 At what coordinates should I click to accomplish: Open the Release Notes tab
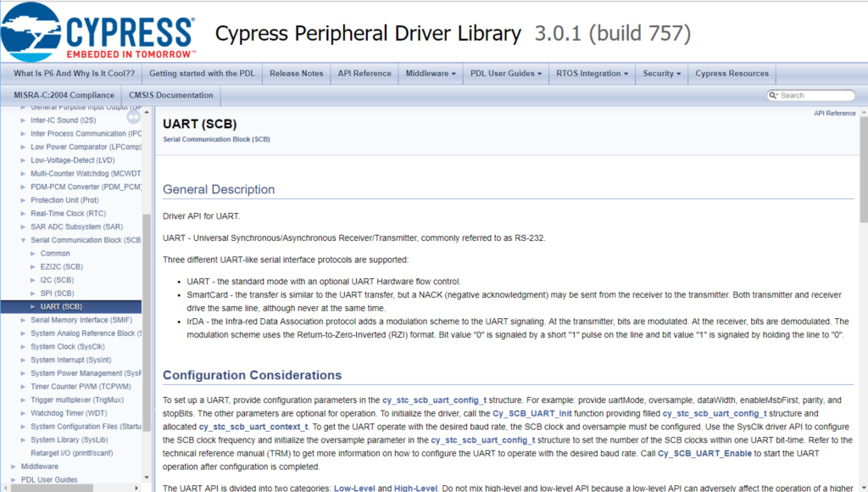296,74
